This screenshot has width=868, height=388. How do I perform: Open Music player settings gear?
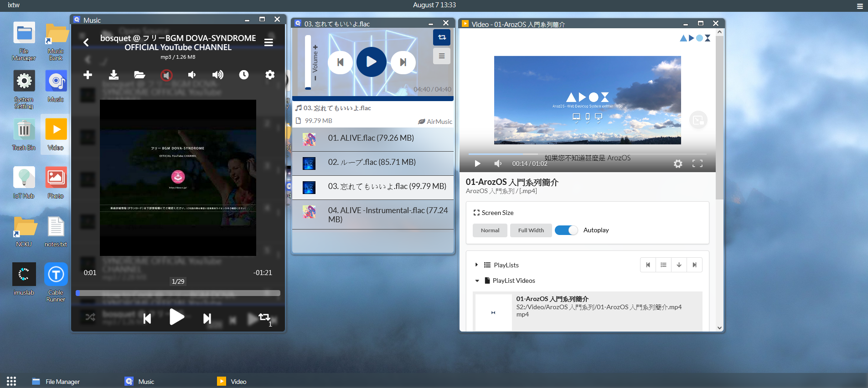270,75
